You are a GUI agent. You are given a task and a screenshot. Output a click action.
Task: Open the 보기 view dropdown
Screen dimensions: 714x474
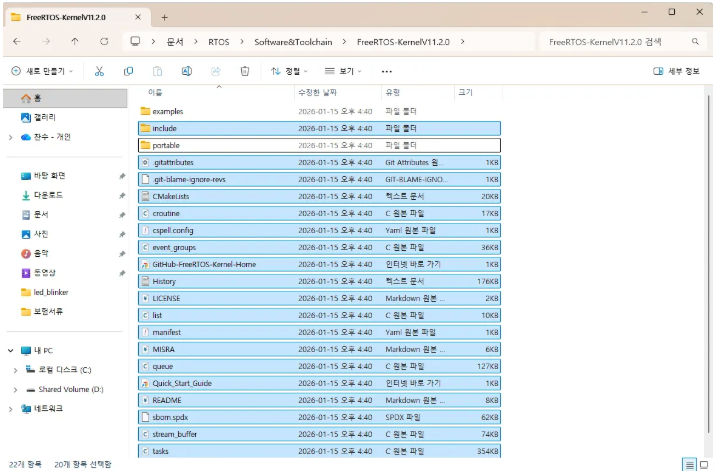(343, 71)
